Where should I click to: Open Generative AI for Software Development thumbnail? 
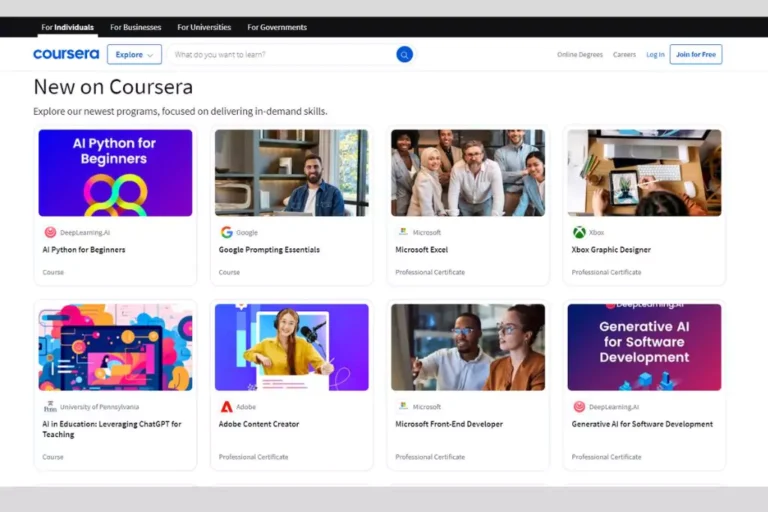[645, 347]
